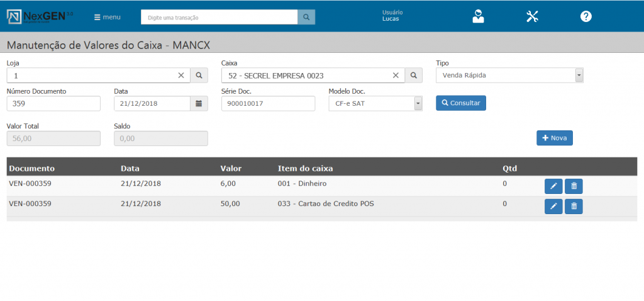Open the user profile icon
This screenshot has width=644, height=301.
(479, 17)
